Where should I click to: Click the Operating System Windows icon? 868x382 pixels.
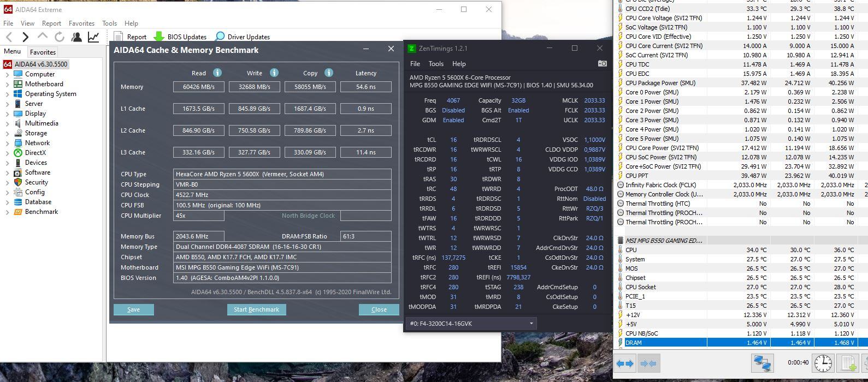18,94
